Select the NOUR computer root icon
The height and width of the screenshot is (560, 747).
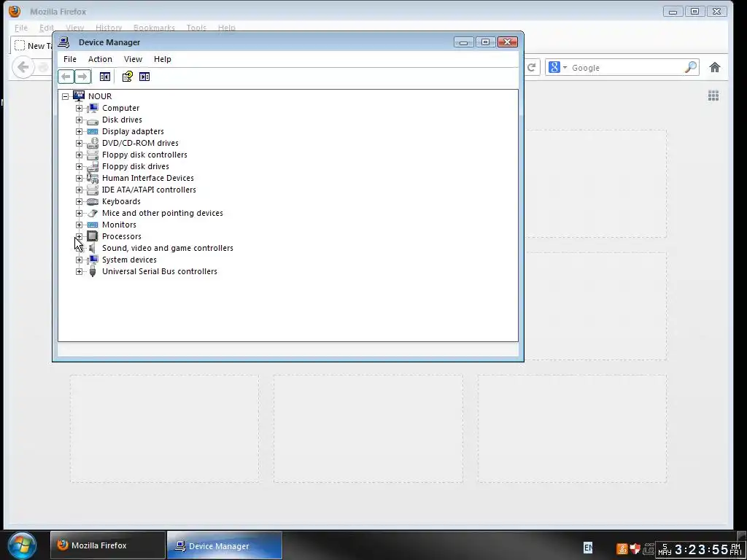point(79,96)
